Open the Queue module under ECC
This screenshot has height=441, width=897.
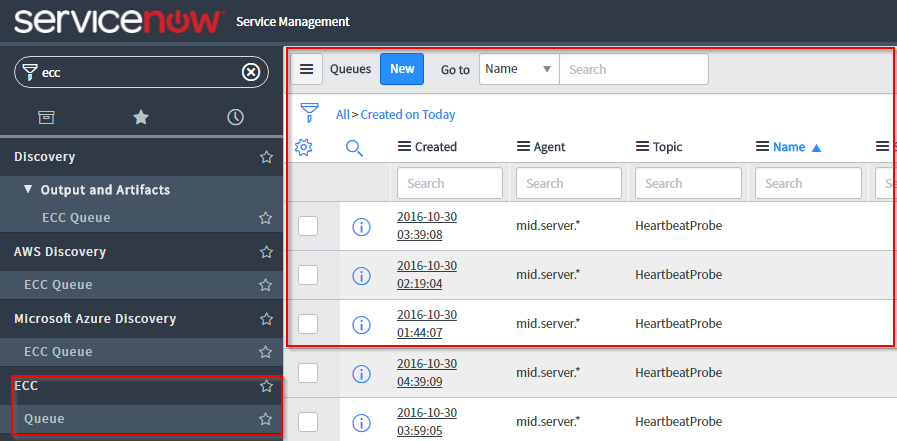click(44, 419)
